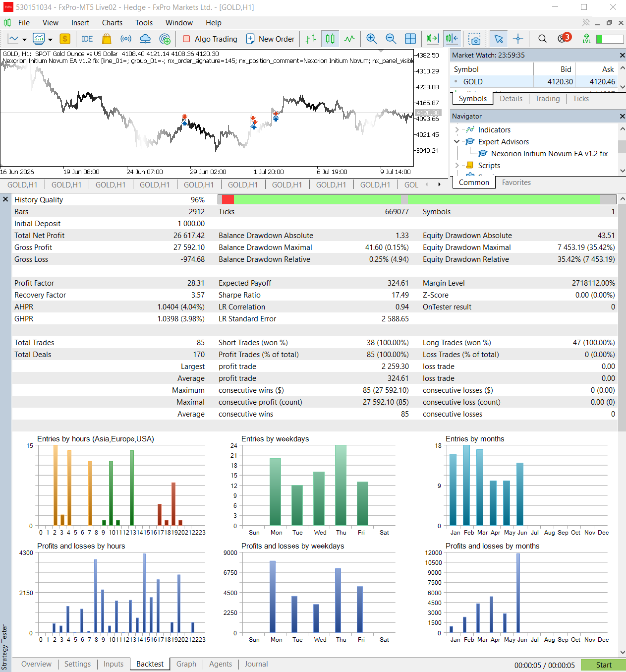
Task: Open the chart template dropdown arrow
Action: (50, 39)
